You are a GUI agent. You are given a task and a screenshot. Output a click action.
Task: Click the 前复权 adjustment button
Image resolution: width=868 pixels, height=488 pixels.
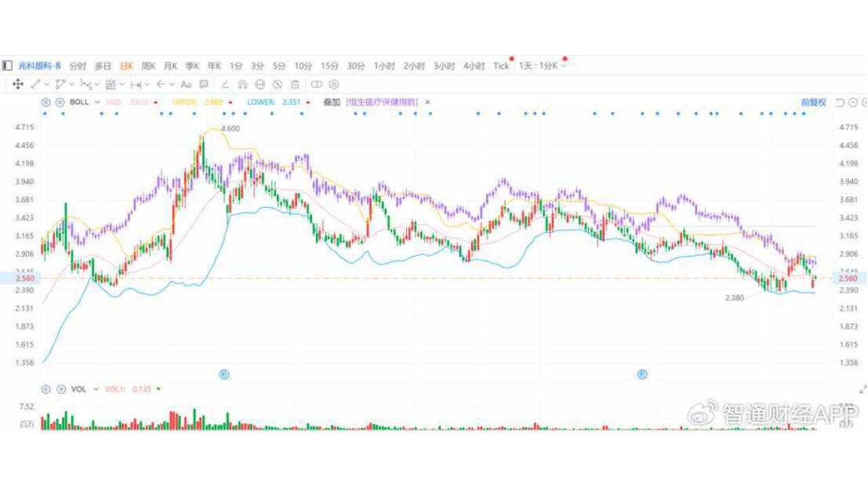[x=813, y=102]
